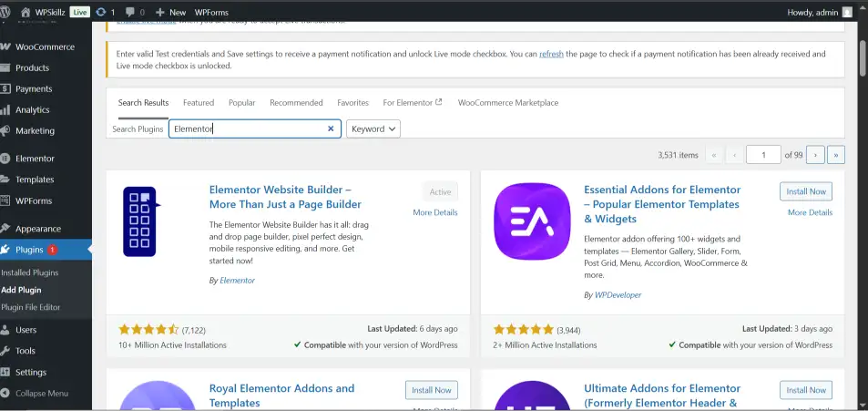Image resolution: width=868 pixels, height=411 pixels.
Task: Click the current page number field
Action: point(763,155)
